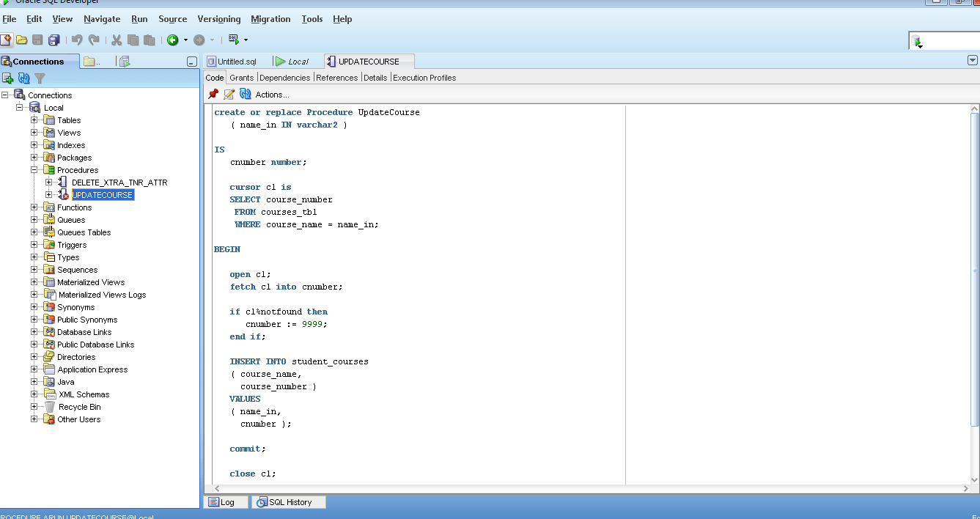980x519 pixels.
Task: Toggle the filter icon in Connections panel
Action: click(x=40, y=78)
